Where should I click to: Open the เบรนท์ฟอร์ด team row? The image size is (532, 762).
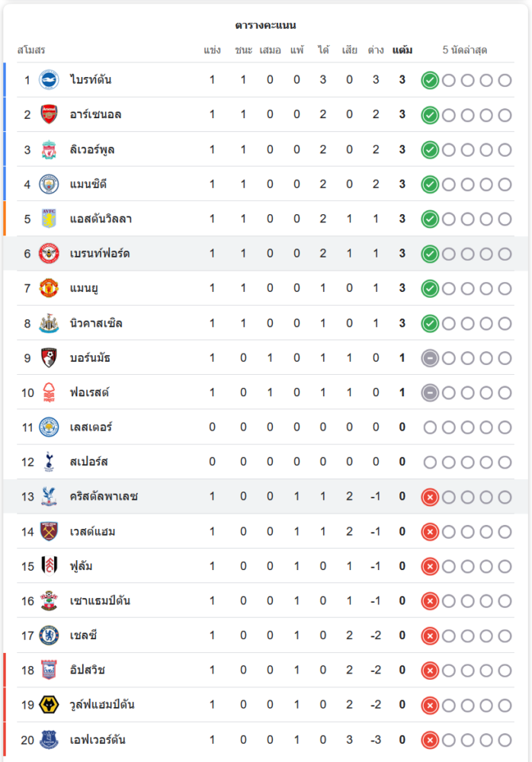99,254
